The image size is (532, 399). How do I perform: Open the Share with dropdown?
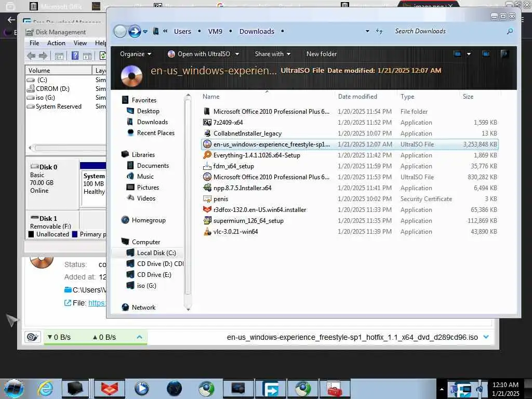(272, 54)
